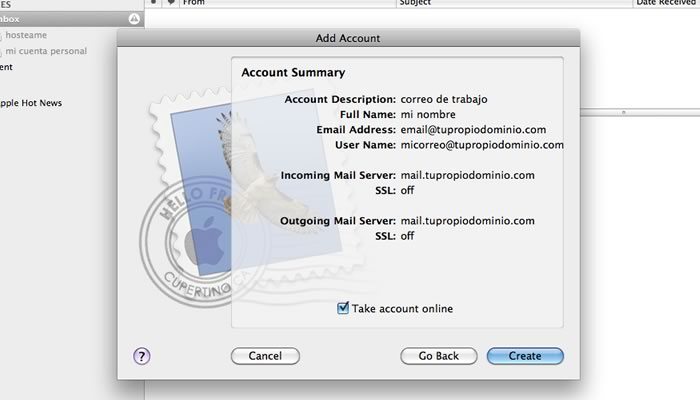Sort by the Date Received column header
Image resolution: width=700 pixels, height=400 pixels.
pyautogui.click(x=667, y=3)
